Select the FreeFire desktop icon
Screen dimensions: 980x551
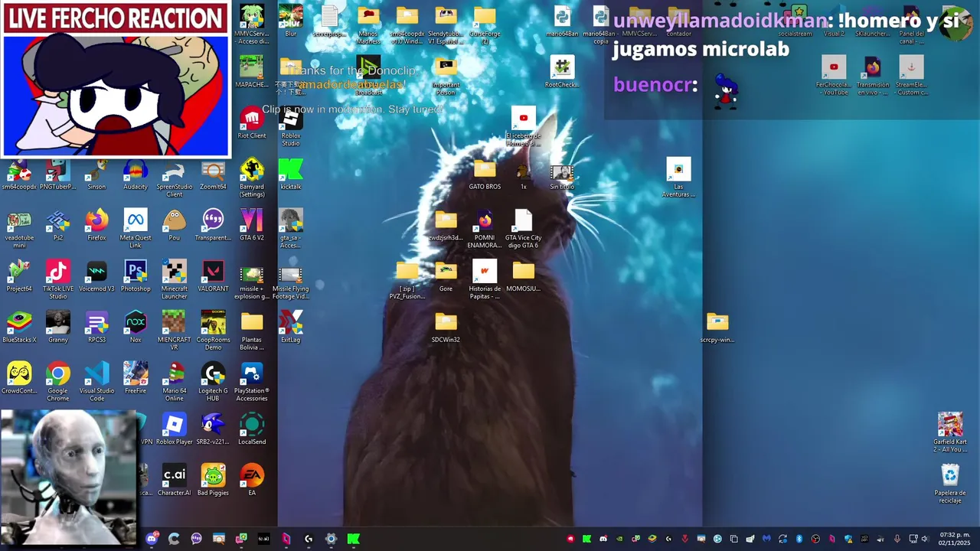tap(136, 379)
